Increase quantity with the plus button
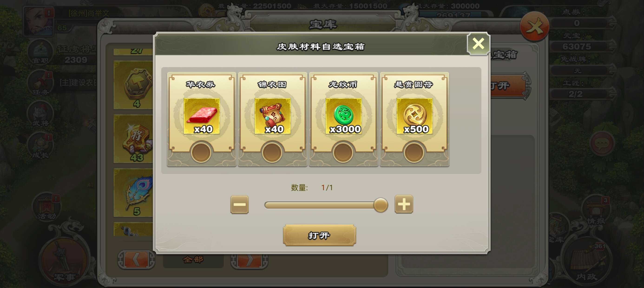The image size is (644, 288). 404,204
